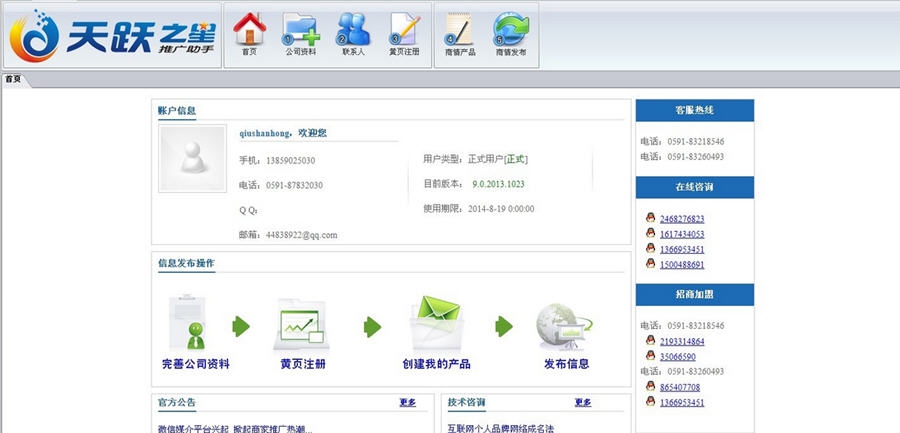Click QQ penguin beside 1366953451 under 招商加盟
900x433 pixels.
pos(650,401)
